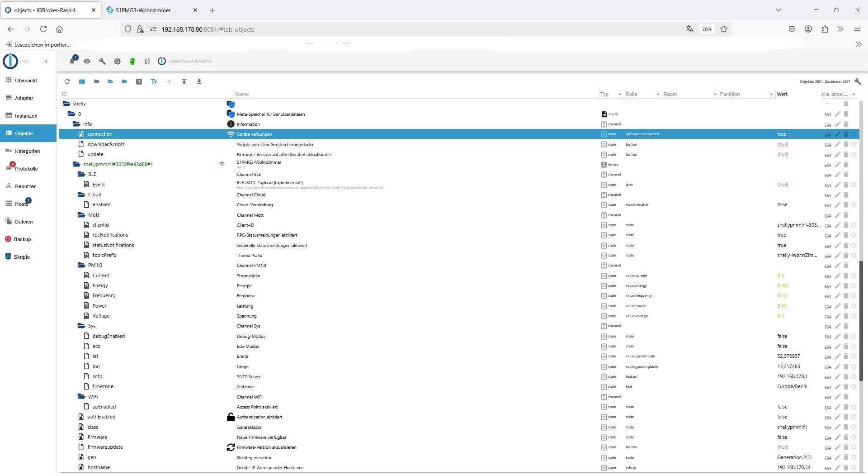
Task: Open the column selection icon
Action: (x=82, y=81)
